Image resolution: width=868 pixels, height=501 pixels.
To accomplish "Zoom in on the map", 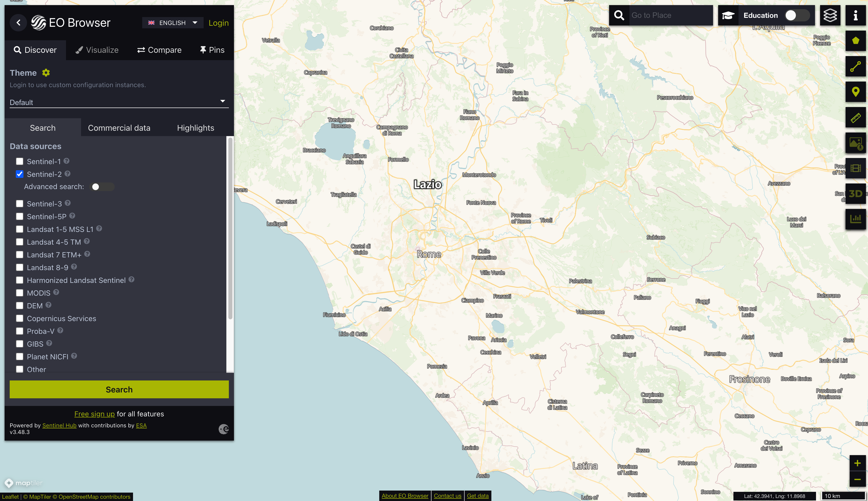I will pyautogui.click(x=857, y=463).
